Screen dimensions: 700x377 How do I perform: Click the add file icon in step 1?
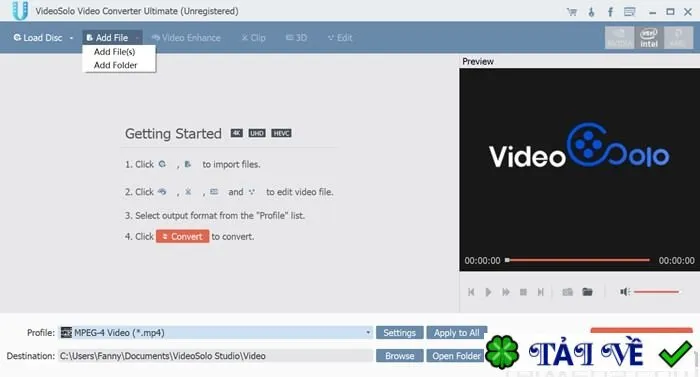pyautogui.click(x=188, y=164)
